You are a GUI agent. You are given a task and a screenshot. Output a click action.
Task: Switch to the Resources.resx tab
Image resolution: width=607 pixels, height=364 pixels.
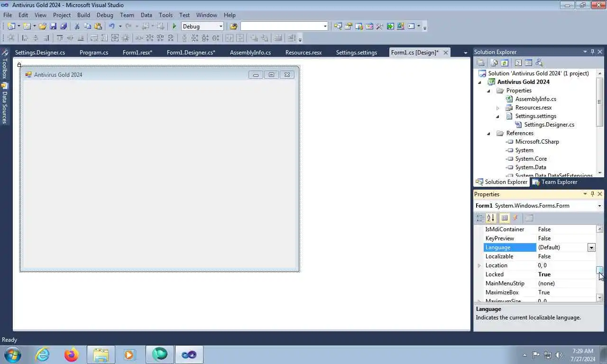point(303,53)
